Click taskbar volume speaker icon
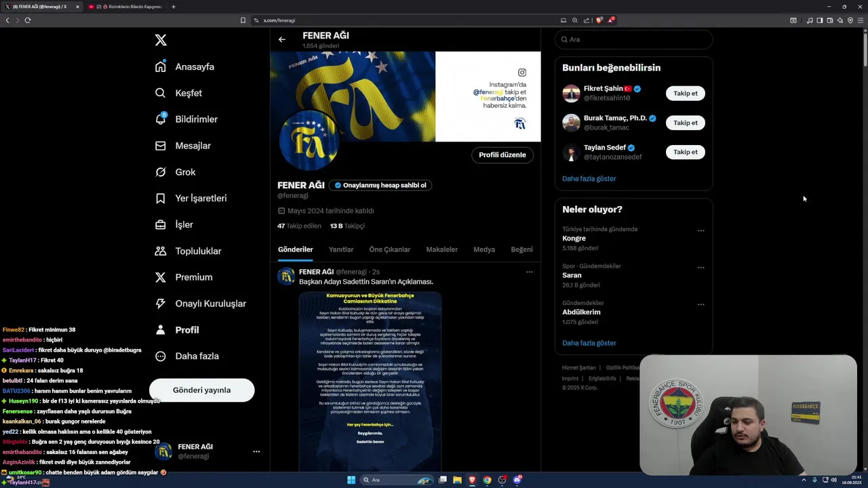Image resolution: width=868 pixels, height=488 pixels. click(833, 480)
